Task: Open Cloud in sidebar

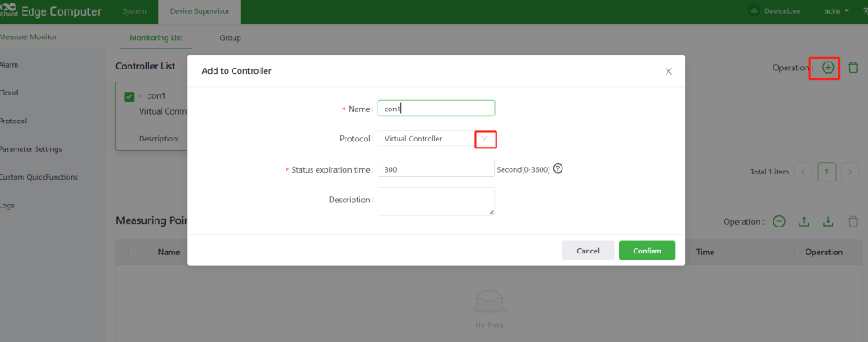Action: coord(9,93)
